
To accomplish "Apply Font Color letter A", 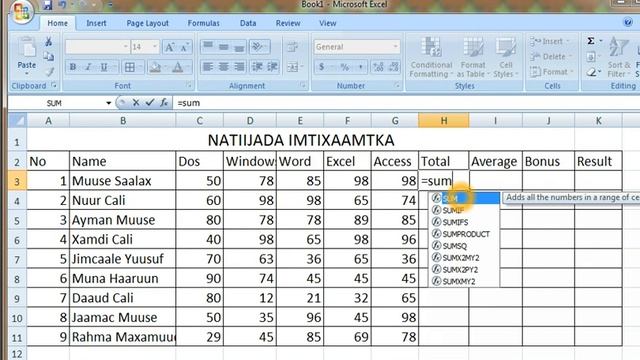I will point(178,67).
